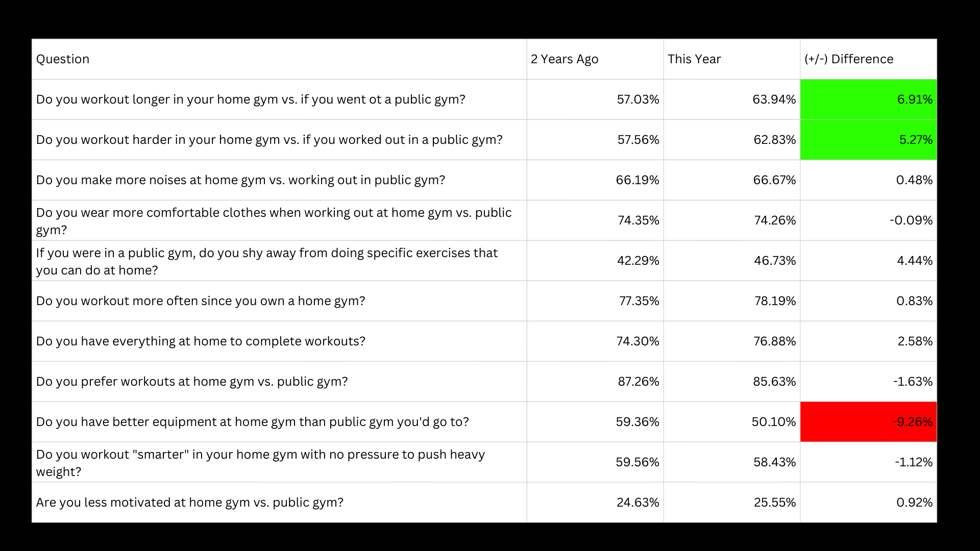Click the -0.09% difference cell
This screenshot has height=551, width=980.
coord(911,220)
